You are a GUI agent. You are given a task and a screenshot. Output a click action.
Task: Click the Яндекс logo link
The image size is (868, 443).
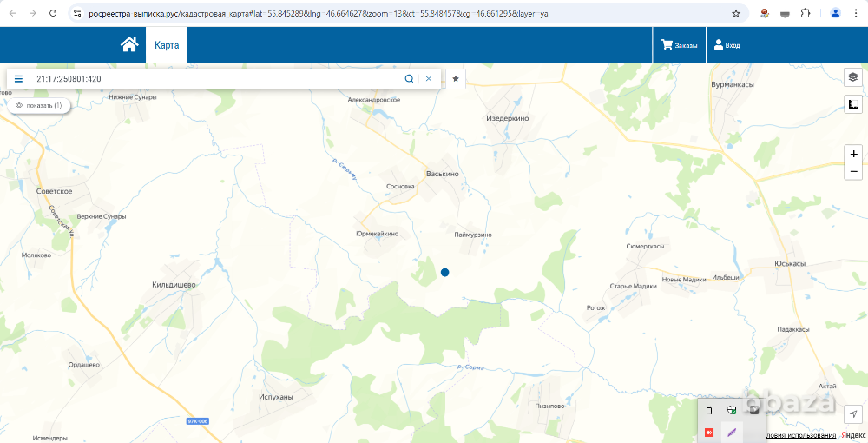852,435
